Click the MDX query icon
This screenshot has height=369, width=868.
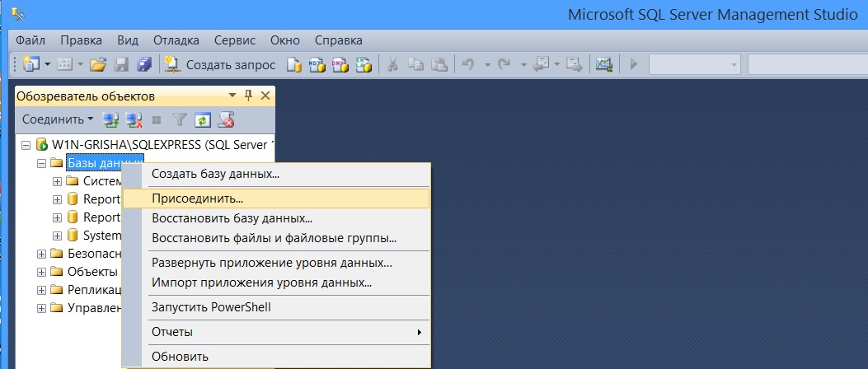point(317,65)
